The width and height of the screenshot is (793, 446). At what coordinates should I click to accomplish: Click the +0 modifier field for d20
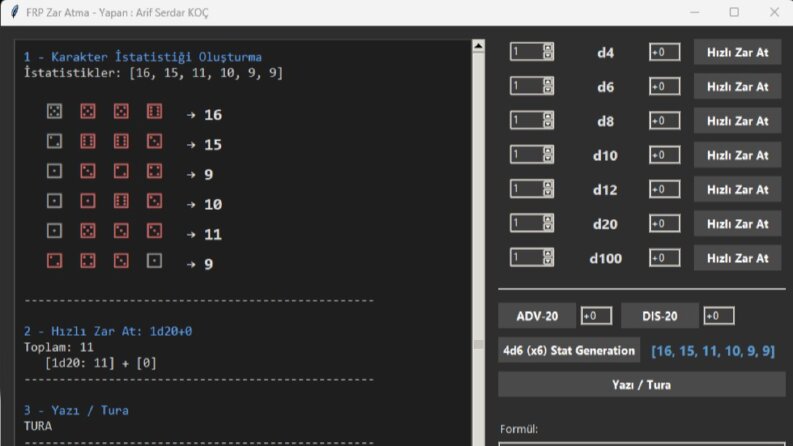[x=665, y=224]
